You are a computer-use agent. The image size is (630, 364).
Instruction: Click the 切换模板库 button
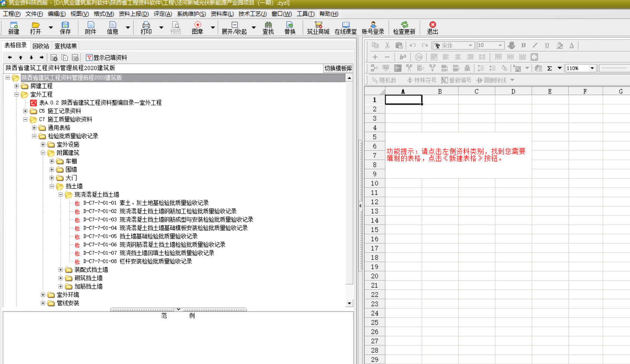338,68
